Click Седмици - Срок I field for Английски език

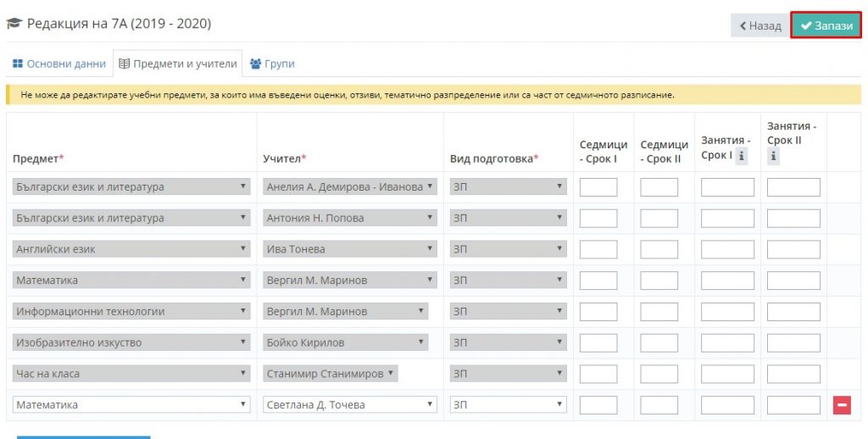pyautogui.click(x=598, y=249)
